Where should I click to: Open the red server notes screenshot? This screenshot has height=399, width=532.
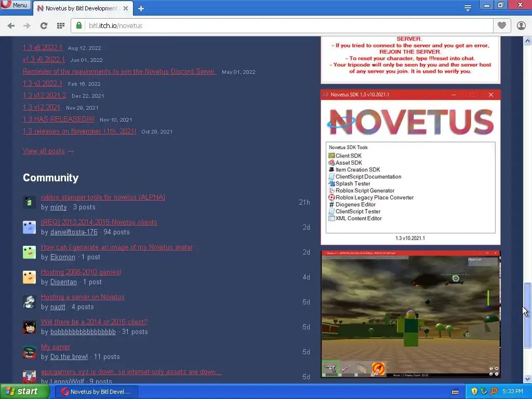pos(410,59)
